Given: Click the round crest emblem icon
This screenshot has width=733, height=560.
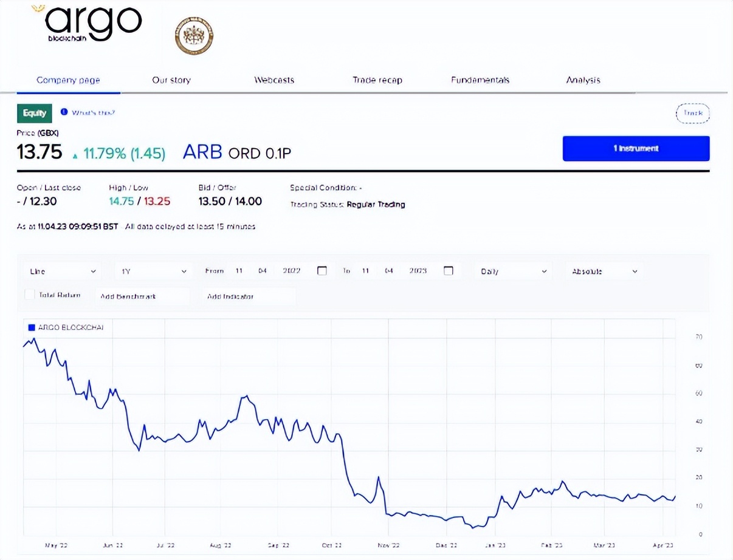Looking at the screenshot, I should [194, 36].
